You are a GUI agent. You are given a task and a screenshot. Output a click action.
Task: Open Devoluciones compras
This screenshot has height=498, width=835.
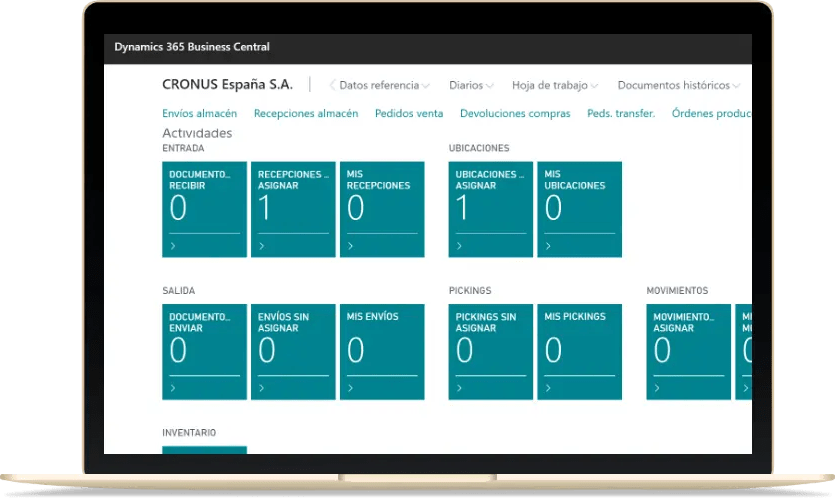pos(515,114)
